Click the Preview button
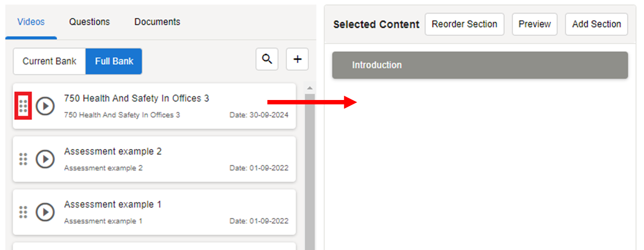Viewport: 644px width, 250px height. 535,24
